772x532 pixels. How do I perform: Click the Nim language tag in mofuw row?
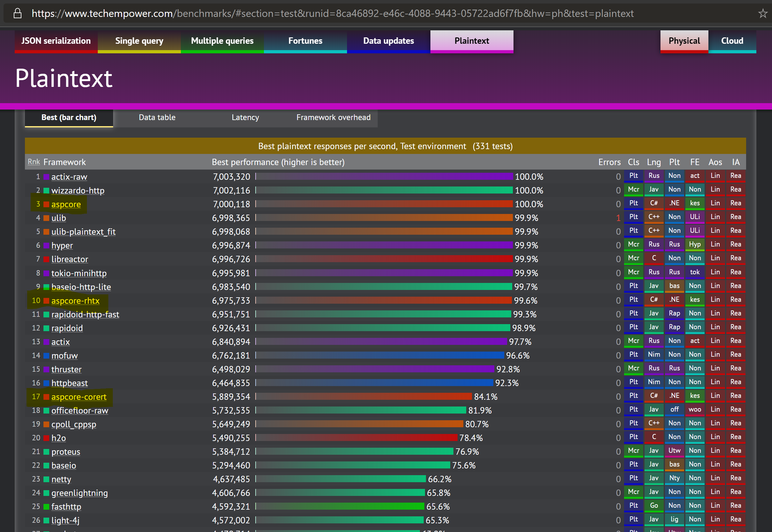[654, 355]
